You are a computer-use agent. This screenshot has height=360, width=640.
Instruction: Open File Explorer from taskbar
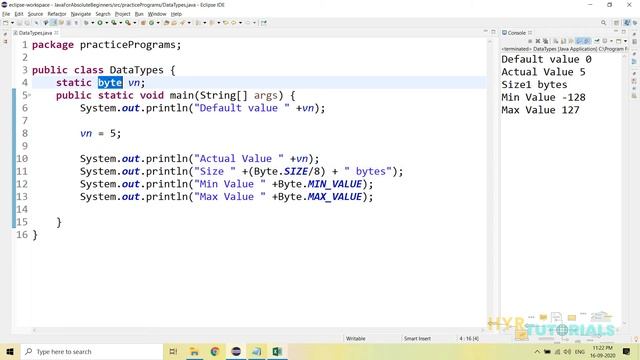pos(194,351)
